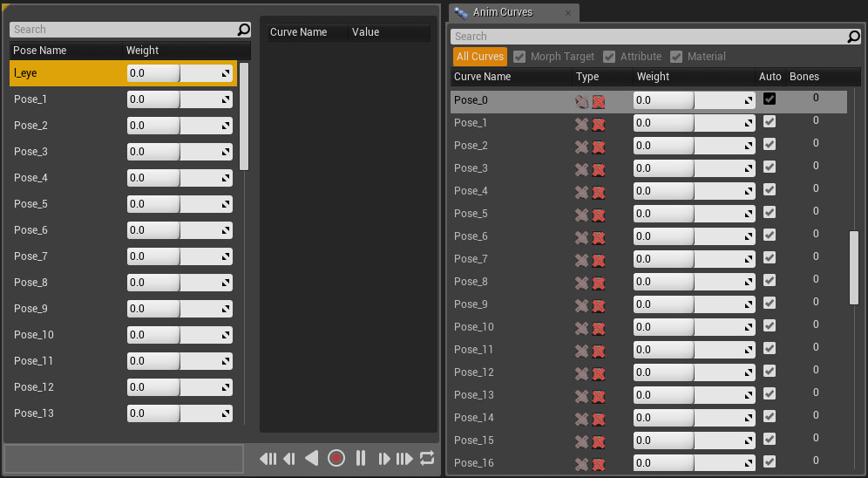The height and width of the screenshot is (478, 868).
Task: Toggle the material type icon for Pose_13
Action: (599, 397)
